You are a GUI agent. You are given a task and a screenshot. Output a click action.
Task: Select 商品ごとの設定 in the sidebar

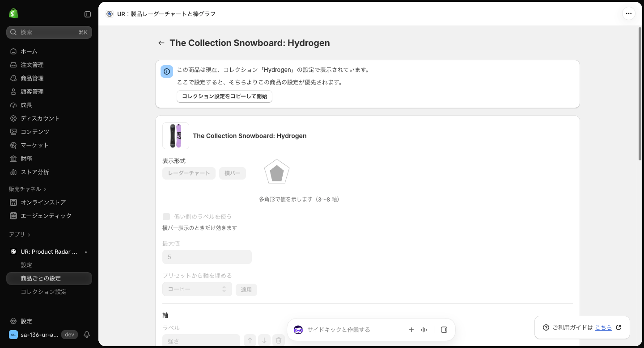(49, 278)
